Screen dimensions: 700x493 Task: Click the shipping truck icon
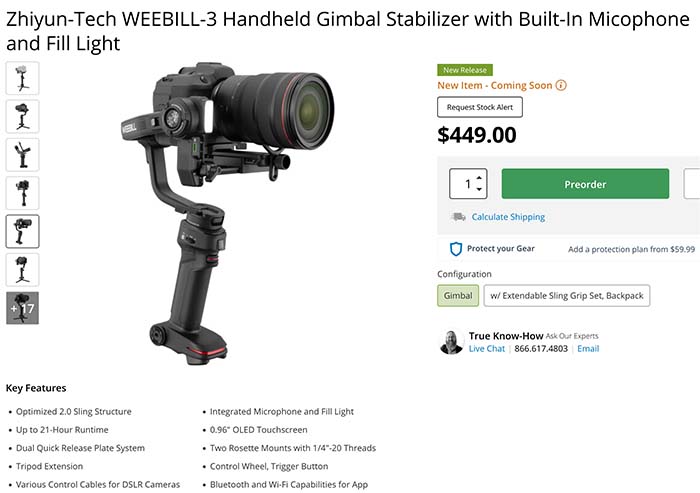tap(458, 217)
